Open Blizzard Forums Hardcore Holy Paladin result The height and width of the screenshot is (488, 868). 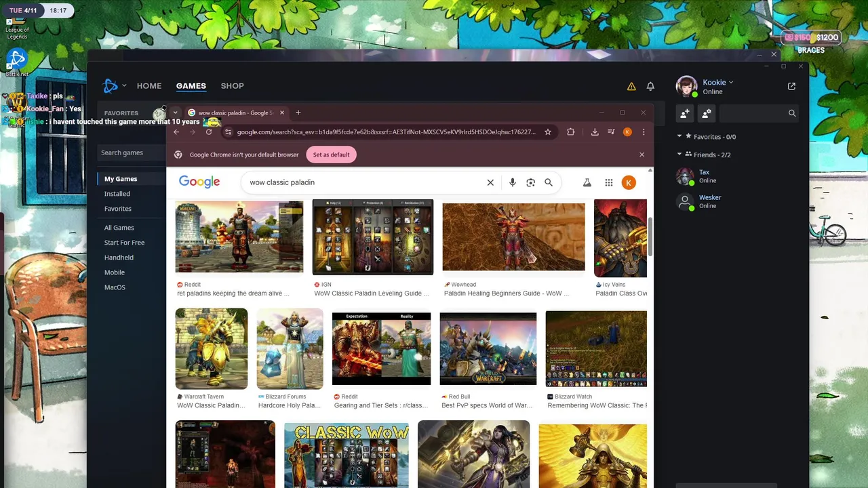point(290,348)
